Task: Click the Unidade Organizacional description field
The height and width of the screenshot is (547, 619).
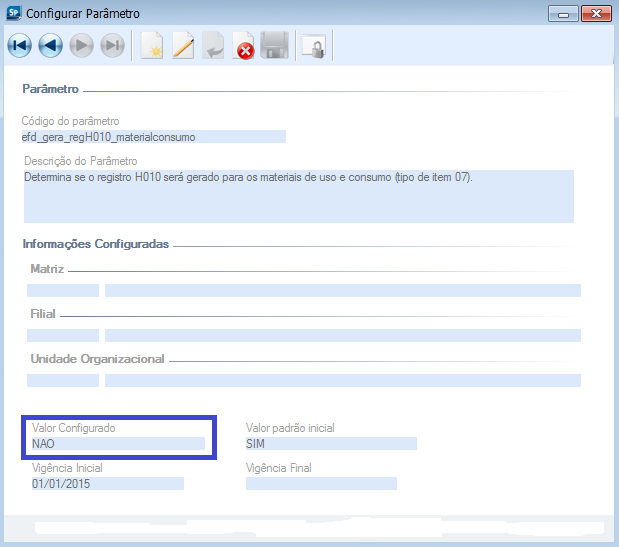Action: [343, 380]
